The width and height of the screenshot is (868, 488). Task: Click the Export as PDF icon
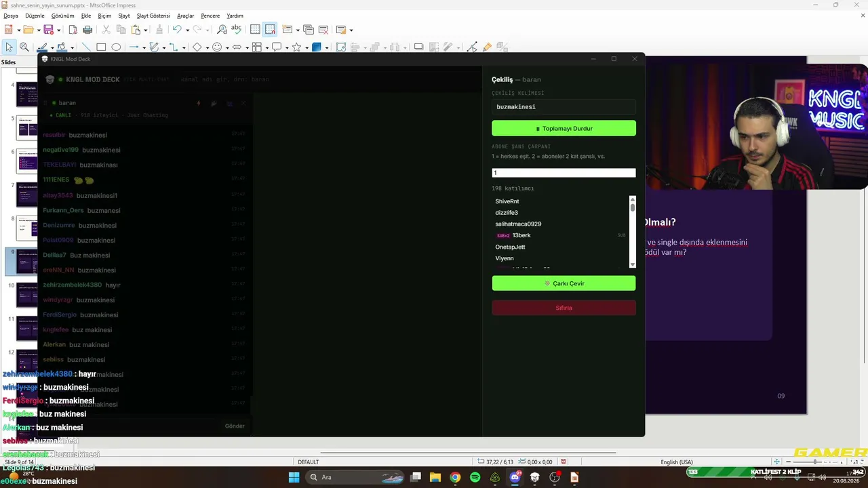point(73,30)
